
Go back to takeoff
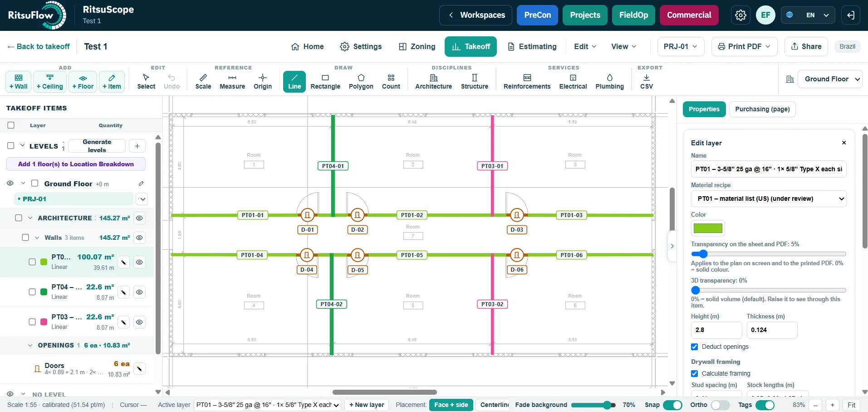pos(39,46)
